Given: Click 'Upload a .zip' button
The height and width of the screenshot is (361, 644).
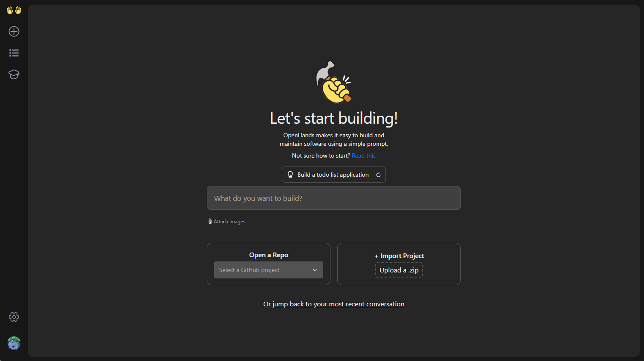Looking at the screenshot, I should 399,270.
